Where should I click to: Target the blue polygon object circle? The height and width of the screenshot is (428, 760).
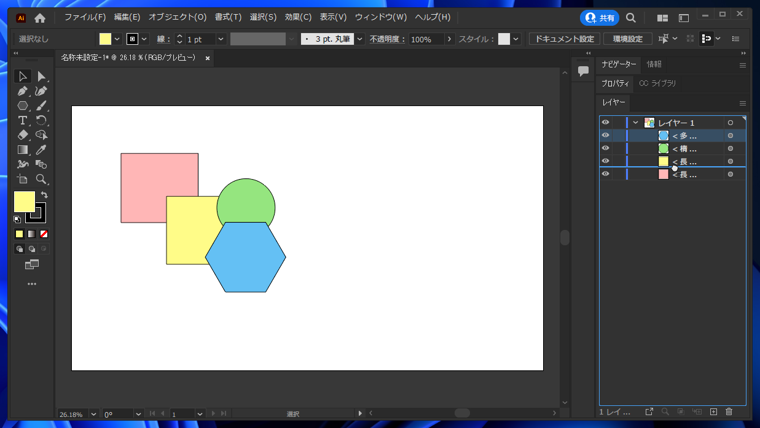coord(730,136)
